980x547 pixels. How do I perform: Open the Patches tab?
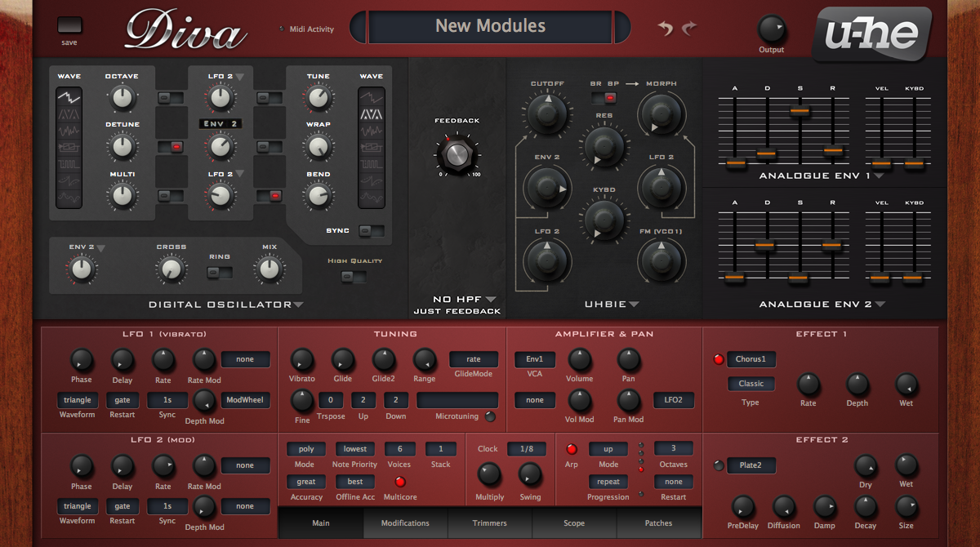click(x=658, y=523)
